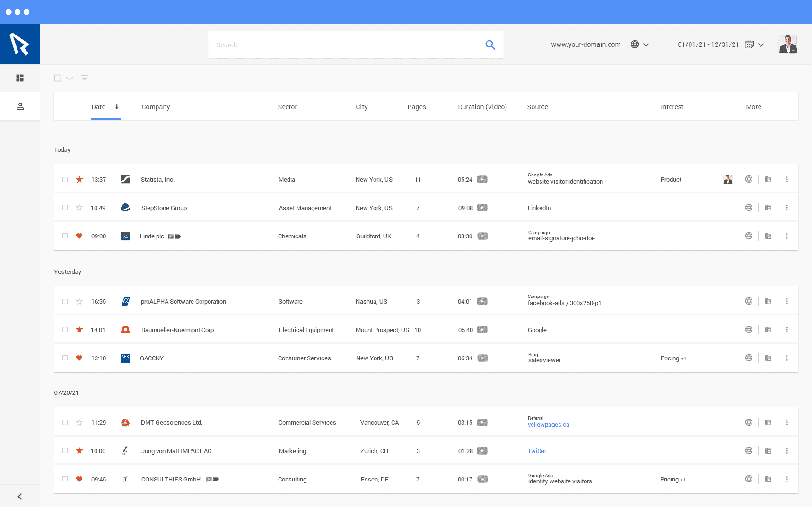Play video recording for Linde plc visit
Screen dimensions: 812x507
[x=482, y=236]
